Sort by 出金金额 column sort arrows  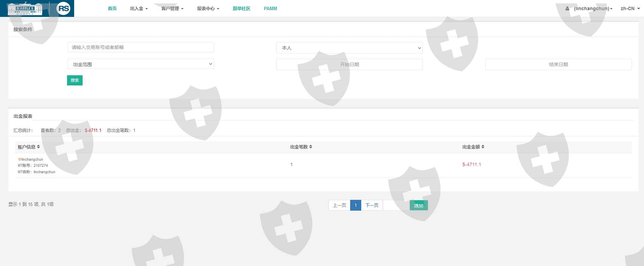click(x=483, y=147)
